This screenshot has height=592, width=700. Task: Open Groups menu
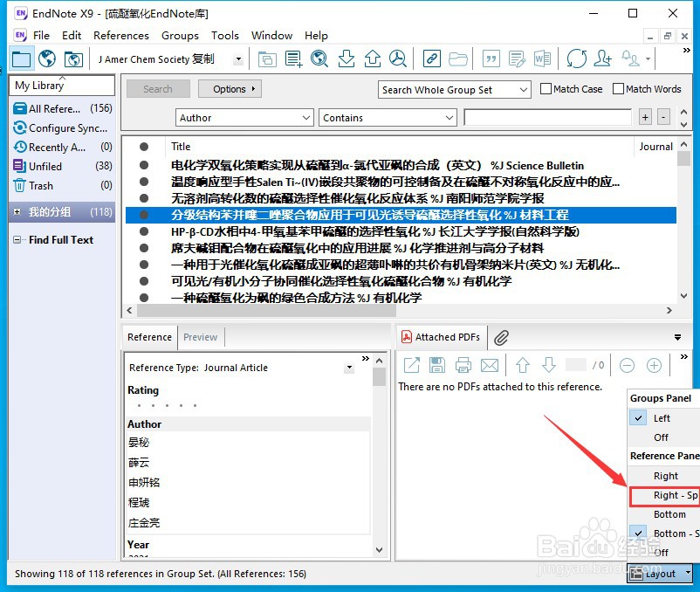click(180, 35)
